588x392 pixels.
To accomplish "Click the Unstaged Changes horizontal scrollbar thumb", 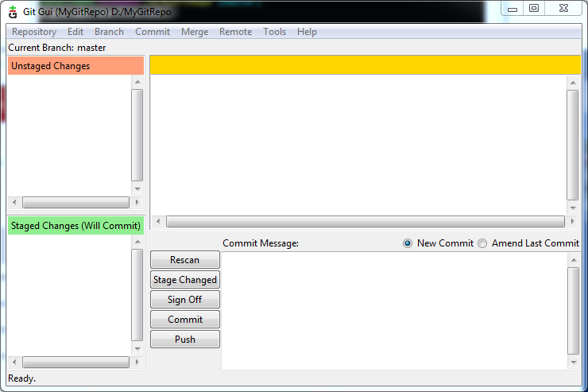I will click(75, 202).
